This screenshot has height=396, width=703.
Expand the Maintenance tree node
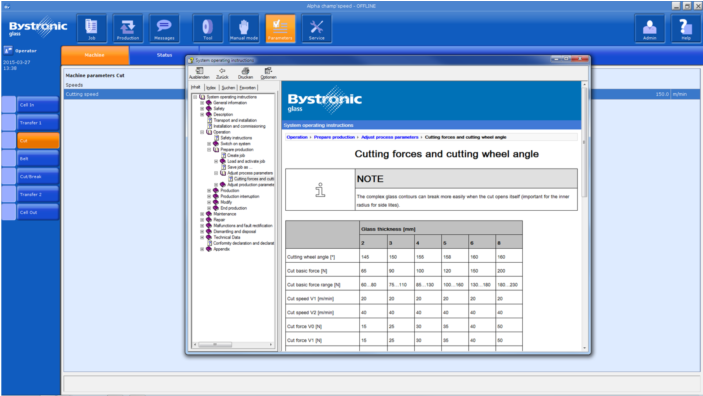(202, 214)
